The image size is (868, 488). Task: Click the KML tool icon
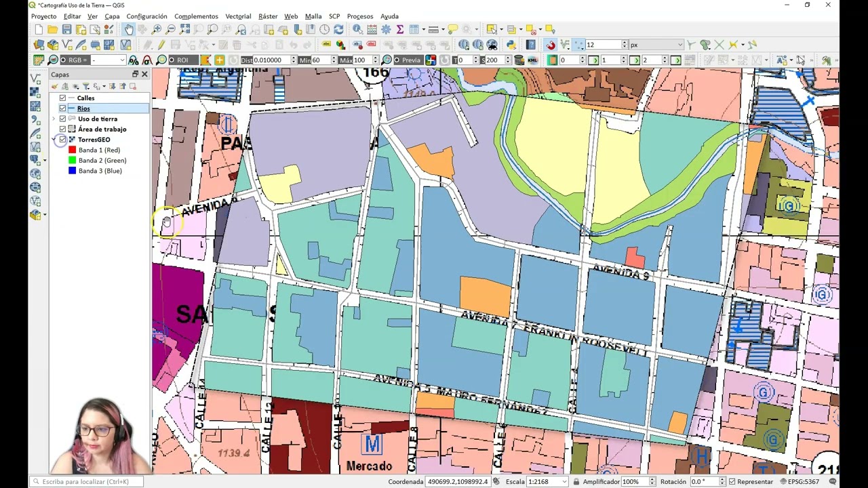point(533,60)
